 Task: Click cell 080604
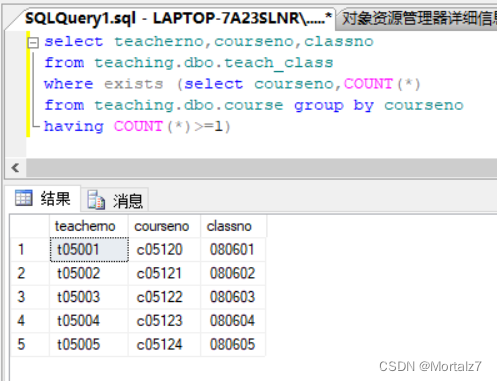click(233, 321)
